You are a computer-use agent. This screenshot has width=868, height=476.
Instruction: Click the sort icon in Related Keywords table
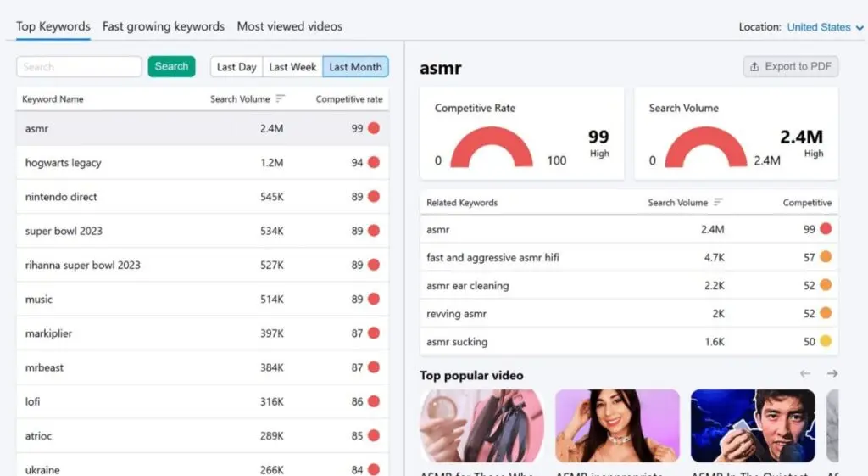pos(719,203)
